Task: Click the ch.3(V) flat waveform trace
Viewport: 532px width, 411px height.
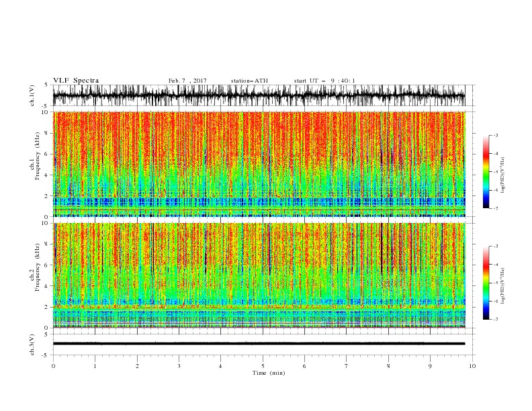Action: (259, 344)
